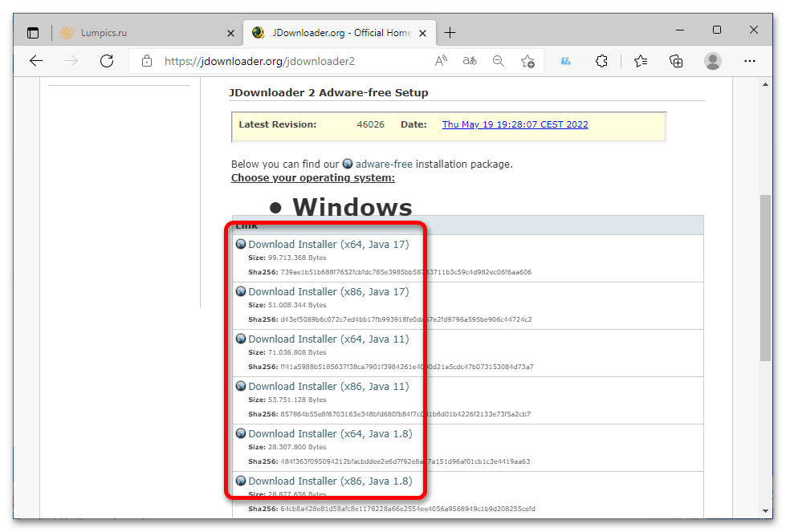Download Installer x64 Java 11
The image size is (786, 532).
[328, 339]
